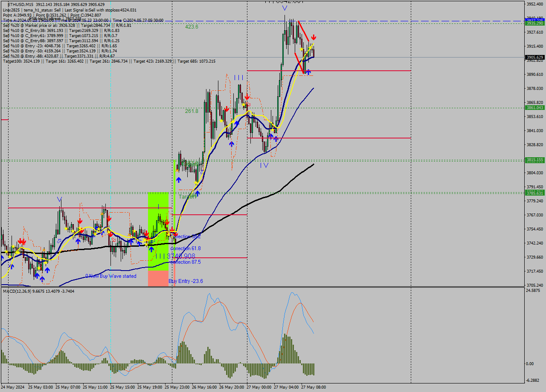This screenshot has width=546, height=392.
Task: Click the blue buy arrow inside the green zone
Action: (151, 249)
